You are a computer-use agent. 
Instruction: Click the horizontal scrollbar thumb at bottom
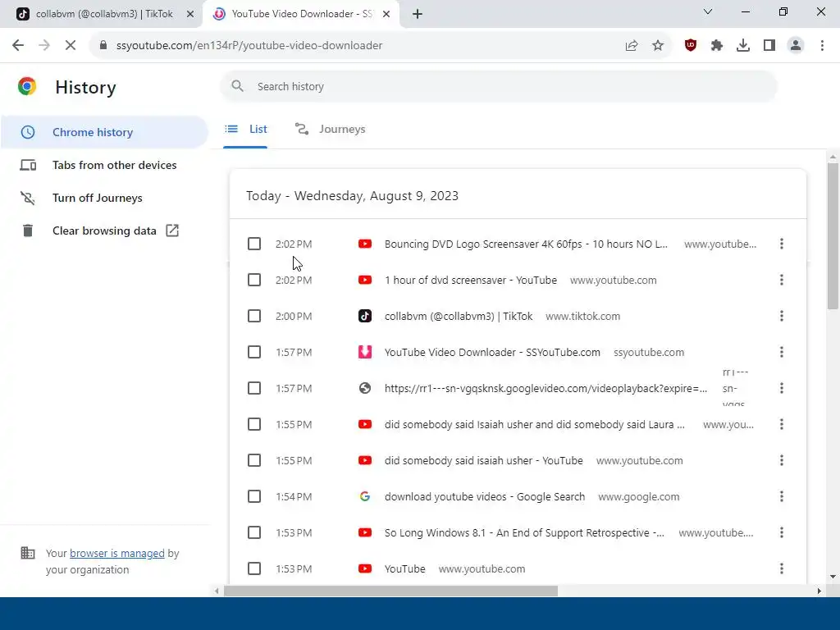[390, 591]
